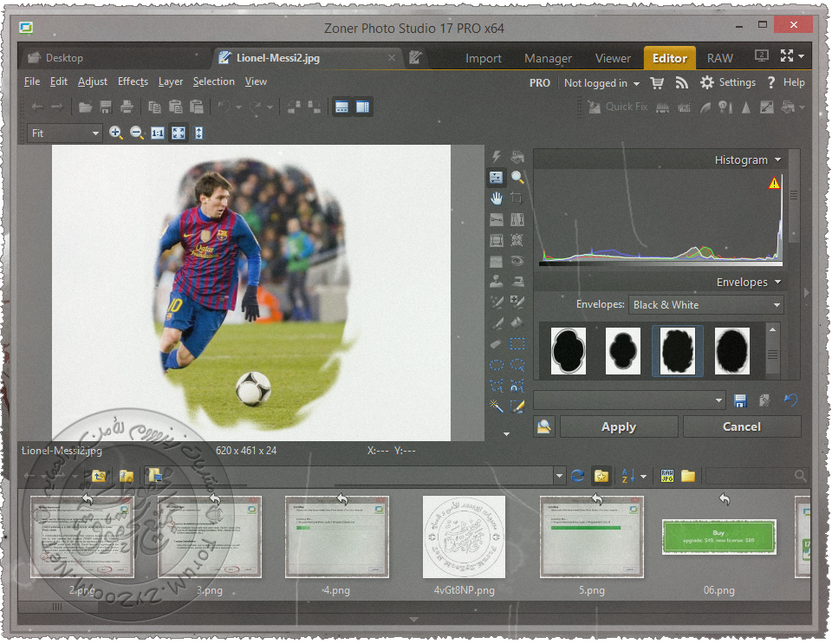This screenshot has width=832, height=644.
Task: Set zoom to 1:1 actual size
Action: (x=158, y=133)
